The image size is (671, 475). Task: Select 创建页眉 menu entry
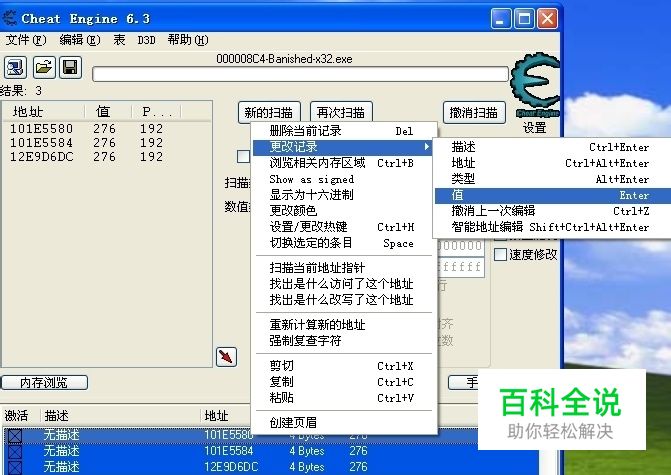click(x=344, y=423)
